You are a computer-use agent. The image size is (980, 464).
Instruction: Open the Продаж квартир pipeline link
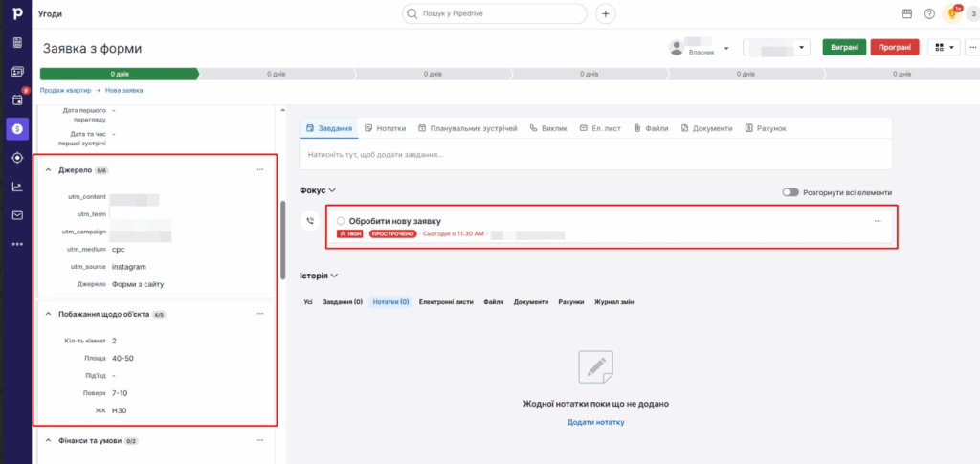coord(66,91)
